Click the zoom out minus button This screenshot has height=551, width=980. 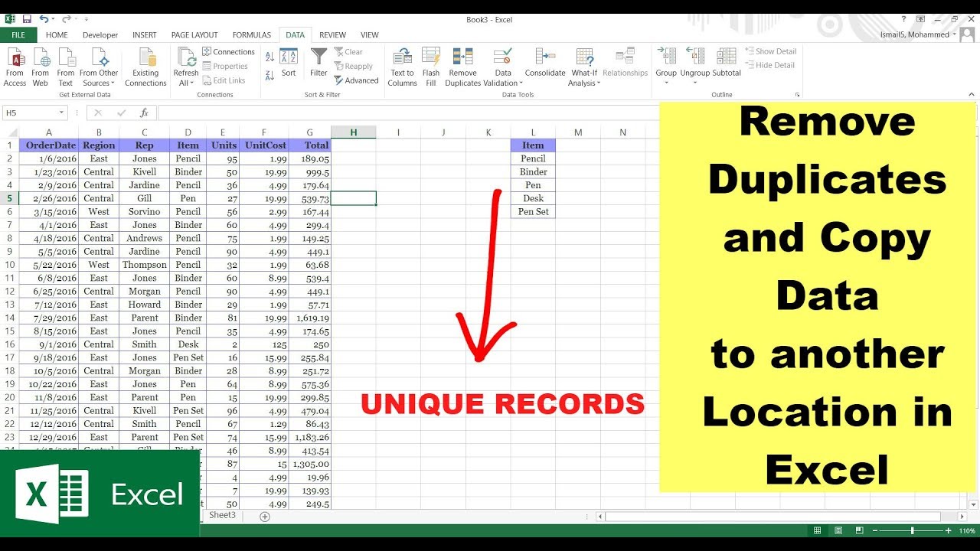(x=874, y=530)
